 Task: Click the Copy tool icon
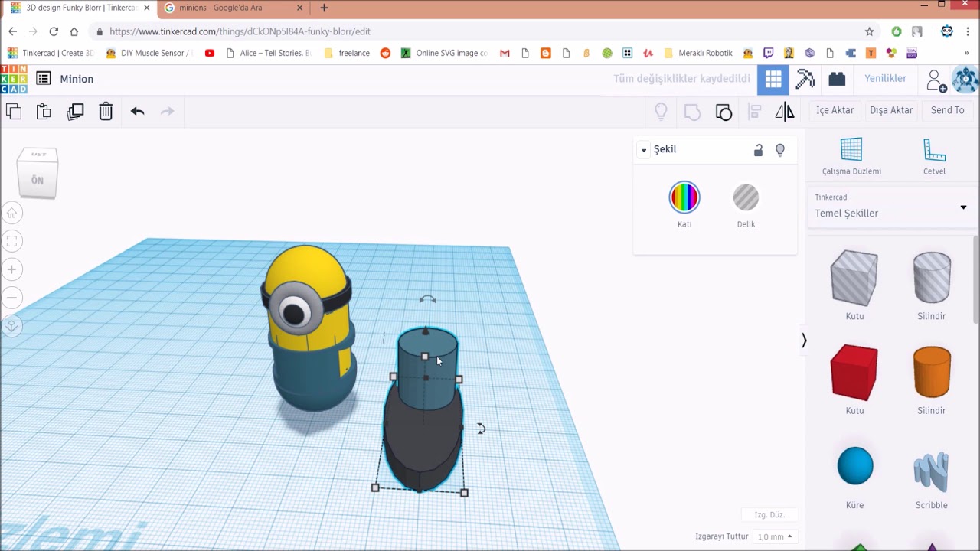coord(14,111)
